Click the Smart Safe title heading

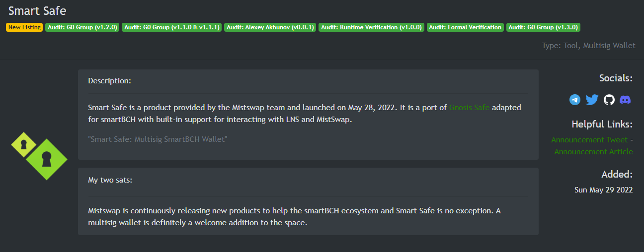37,10
